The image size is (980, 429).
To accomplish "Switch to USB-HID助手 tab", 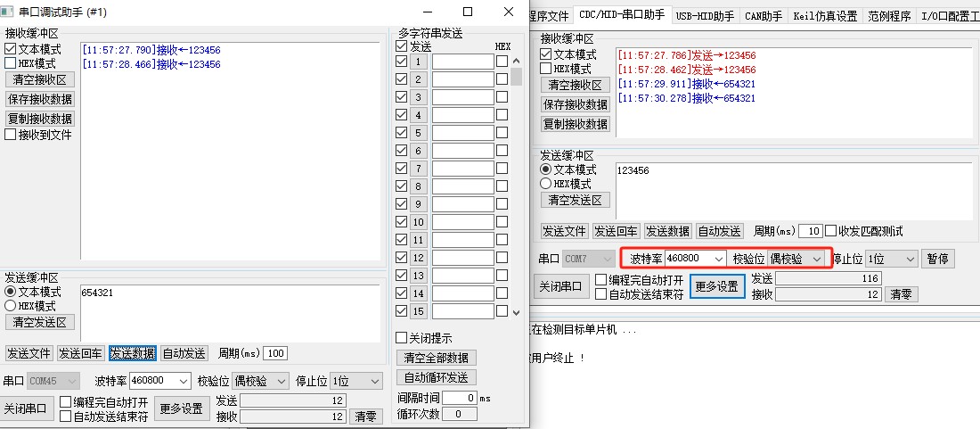I will coord(705,16).
